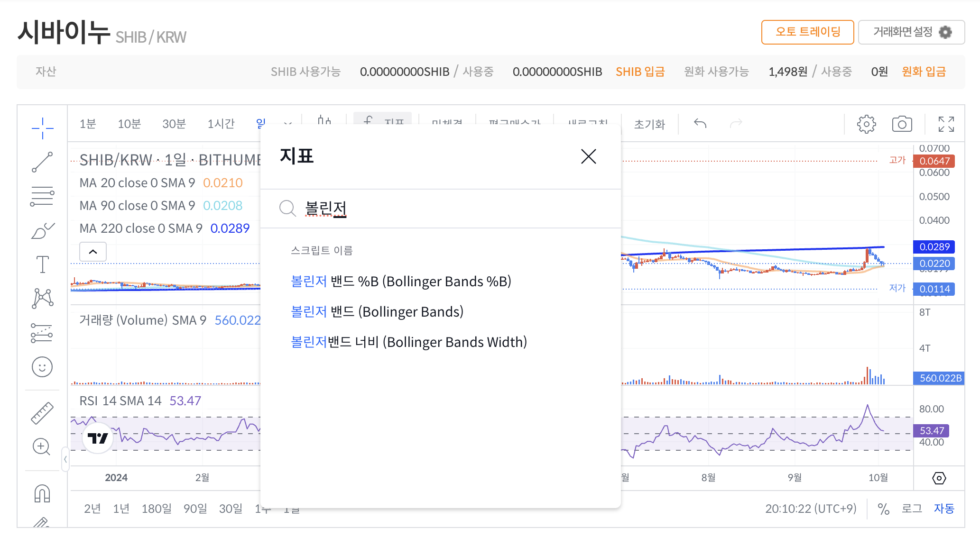The height and width of the screenshot is (546, 980).
Task: Activate the zoom in tool
Action: [42, 446]
